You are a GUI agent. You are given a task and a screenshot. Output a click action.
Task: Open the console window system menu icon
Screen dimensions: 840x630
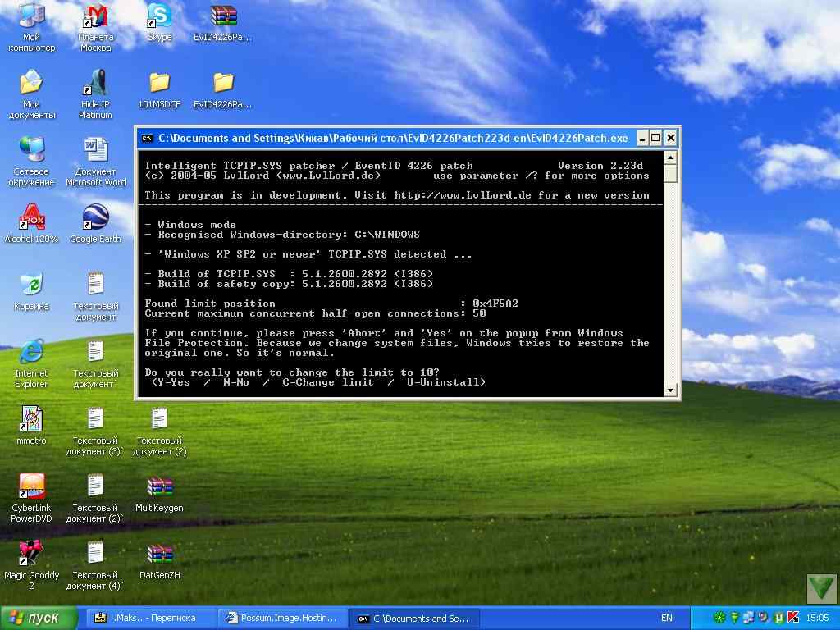pyautogui.click(x=148, y=138)
